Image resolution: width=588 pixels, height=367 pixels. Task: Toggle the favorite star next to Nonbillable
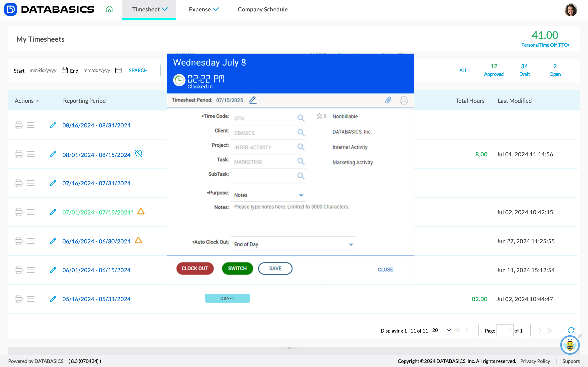click(319, 116)
